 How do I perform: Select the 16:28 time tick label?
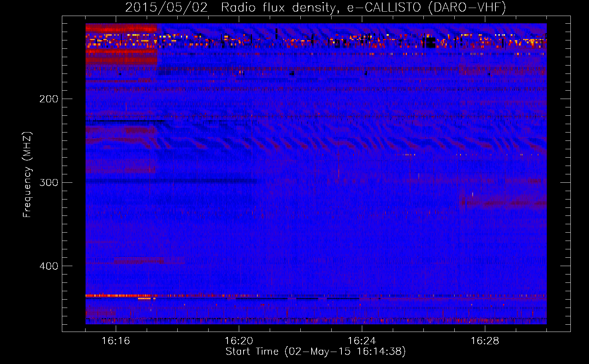485,341
